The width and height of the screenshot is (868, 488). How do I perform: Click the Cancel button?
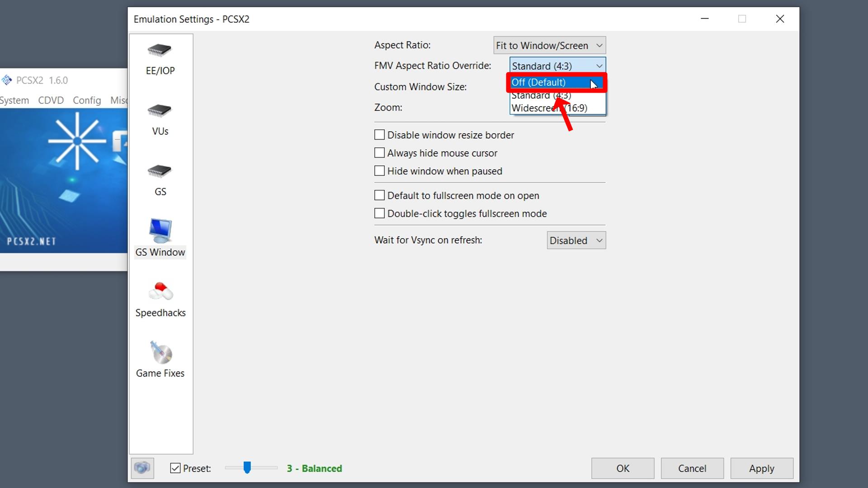click(x=692, y=469)
